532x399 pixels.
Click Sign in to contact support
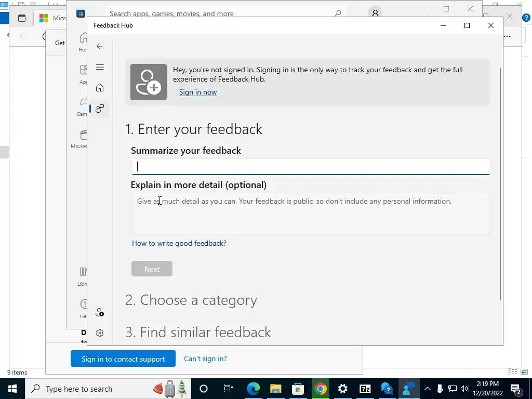coord(123,358)
